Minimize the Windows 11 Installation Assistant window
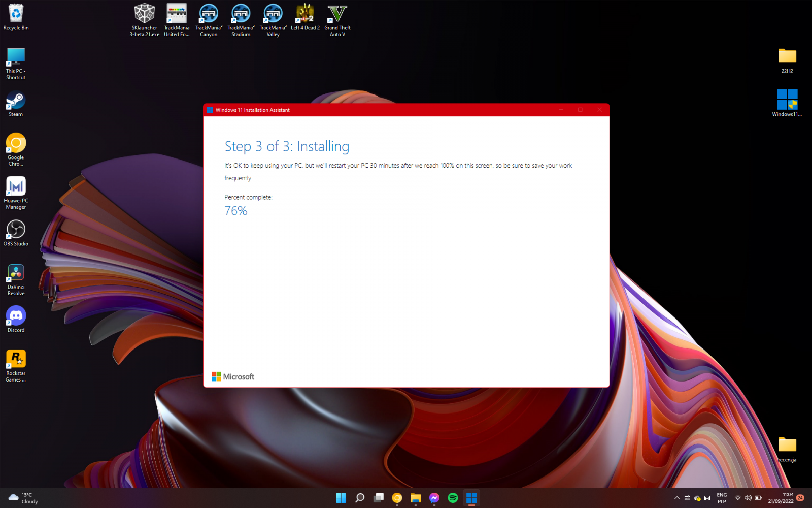The image size is (812, 508). coord(561,110)
